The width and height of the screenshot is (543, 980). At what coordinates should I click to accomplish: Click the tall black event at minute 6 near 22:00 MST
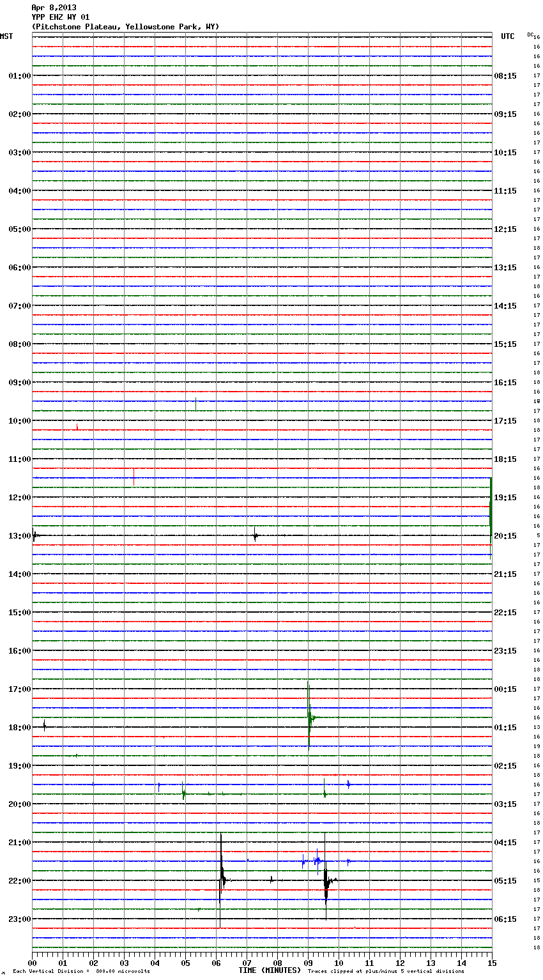pos(221,880)
